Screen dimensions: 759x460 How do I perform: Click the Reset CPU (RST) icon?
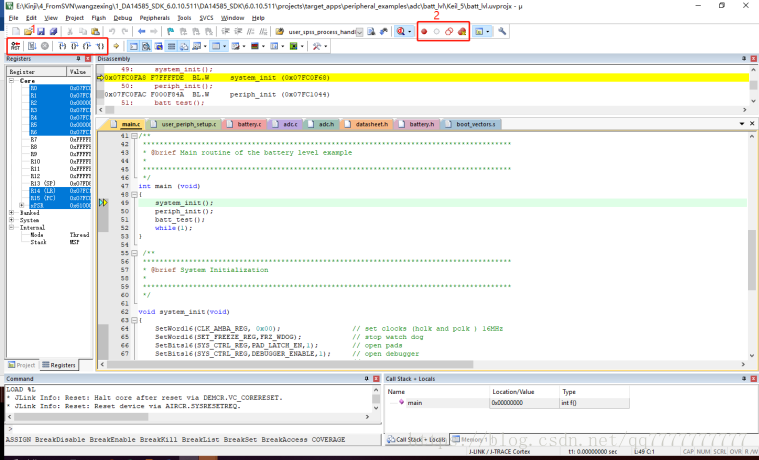click(15, 46)
